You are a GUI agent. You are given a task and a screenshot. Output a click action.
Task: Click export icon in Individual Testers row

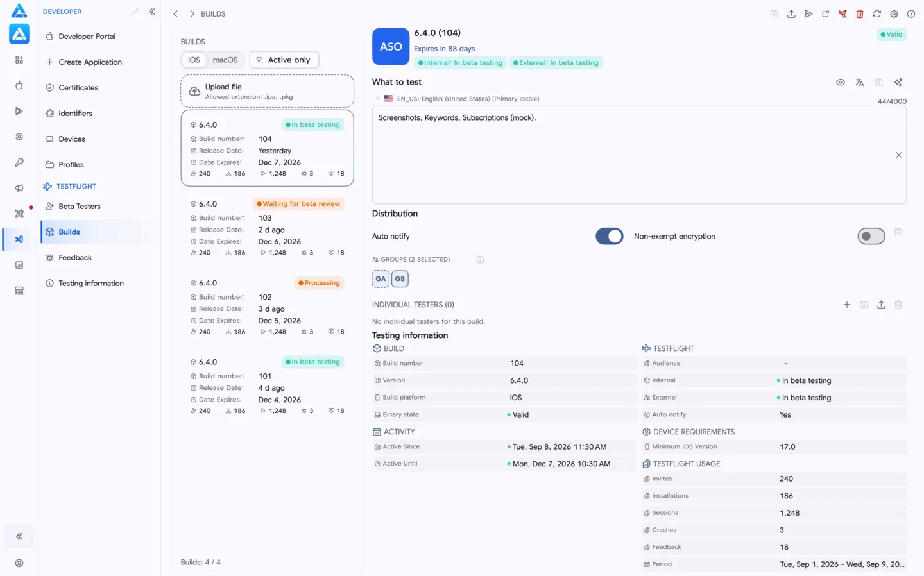pyautogui.click(x=881, y=305)
